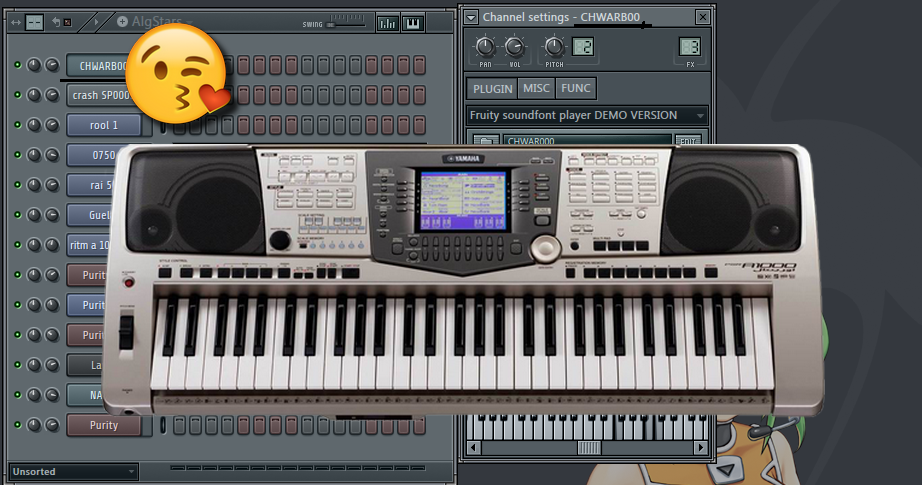Click the plus icon beside AlgStars
The image size is (922, 485).
pos(122,22)
